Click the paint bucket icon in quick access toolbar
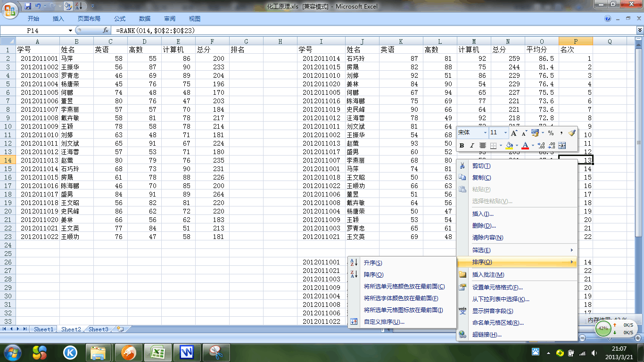The width and height of the screenshot is (644, 362). [68, 6]
